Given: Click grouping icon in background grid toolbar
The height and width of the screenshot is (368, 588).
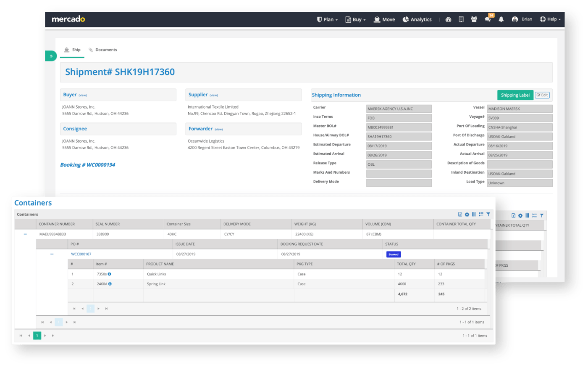Looking at the screenshot, I should (x=534, y=215).
